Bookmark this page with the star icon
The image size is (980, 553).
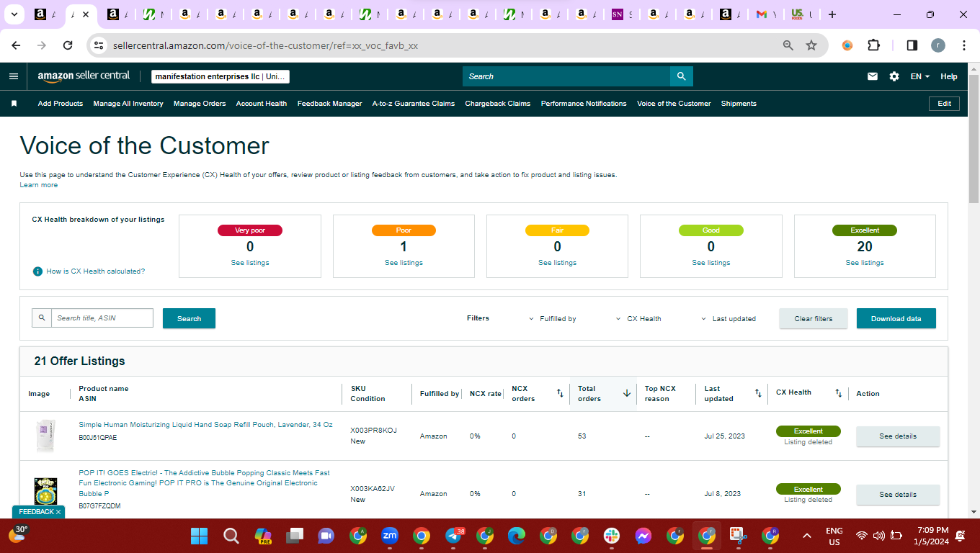pyautogui.click(x=811, y=45)
